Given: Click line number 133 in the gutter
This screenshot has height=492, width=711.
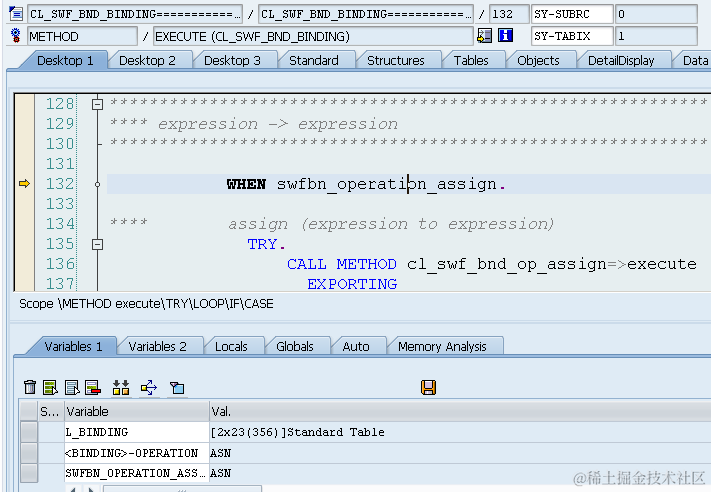Looking at the screenshot, I should pos(60,204).
